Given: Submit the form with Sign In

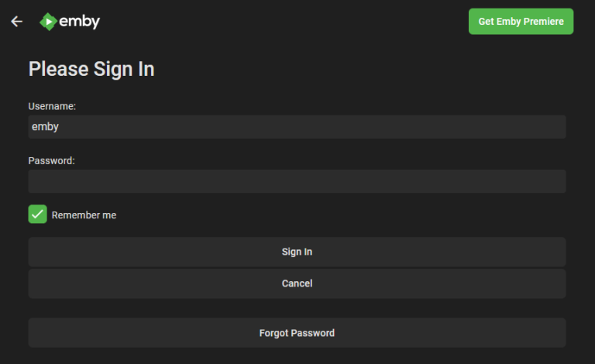Looking at the screenshot, I should pyautogui.click(x=297, y=252).
